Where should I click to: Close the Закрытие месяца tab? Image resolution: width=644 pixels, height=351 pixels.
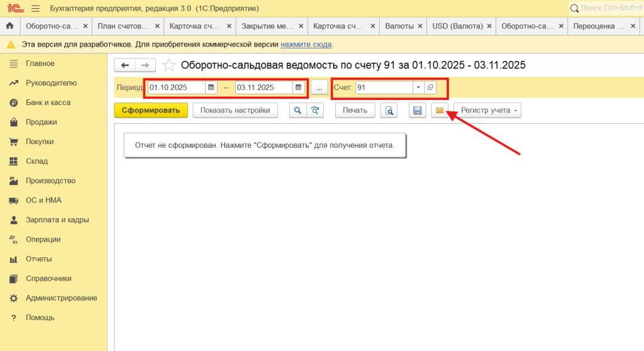[x=301, y=26]
